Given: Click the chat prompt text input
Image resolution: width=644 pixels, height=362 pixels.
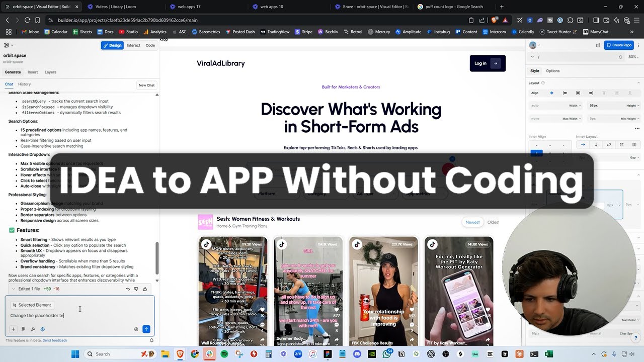Looking at the screenshot, I should pos(79,316).
